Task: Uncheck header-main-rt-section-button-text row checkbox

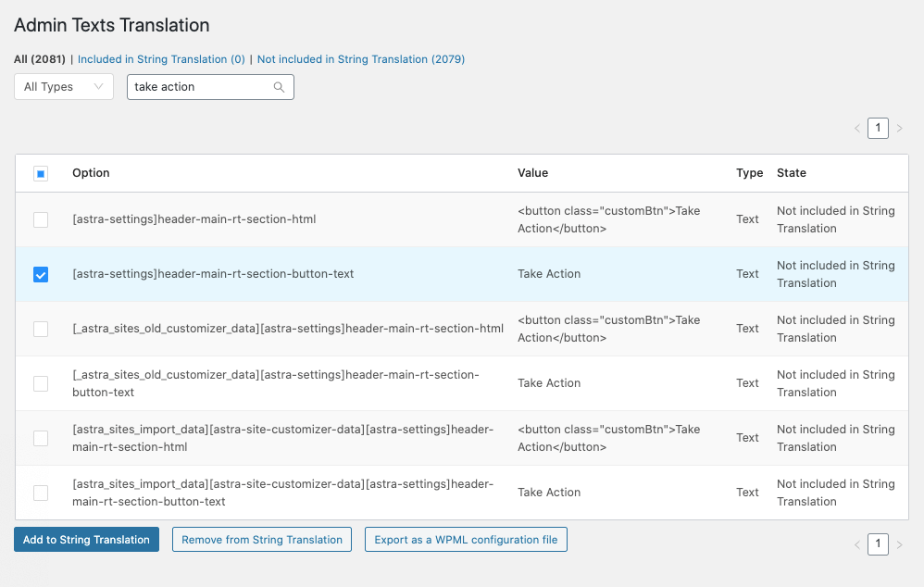Action: coord(41,275)
